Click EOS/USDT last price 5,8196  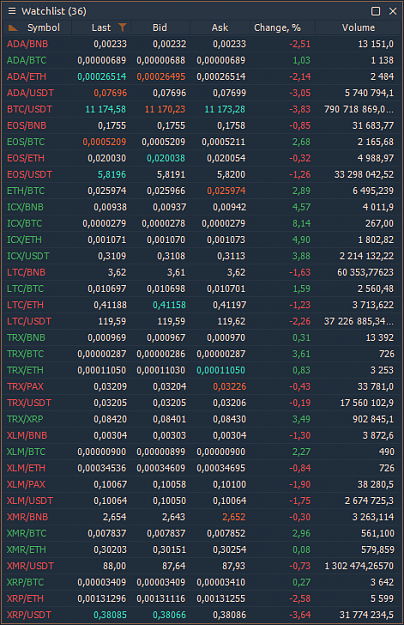pyautogui.click(x=112, y=175)
